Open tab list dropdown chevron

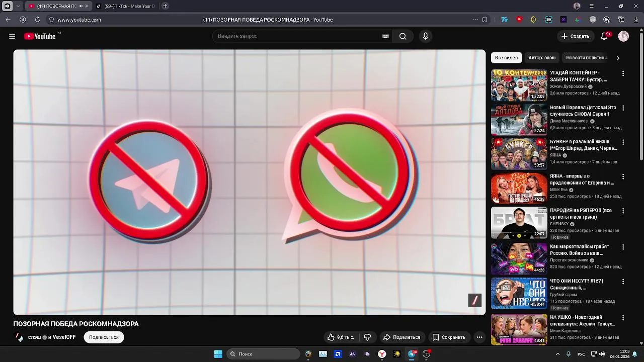(18, 6)
